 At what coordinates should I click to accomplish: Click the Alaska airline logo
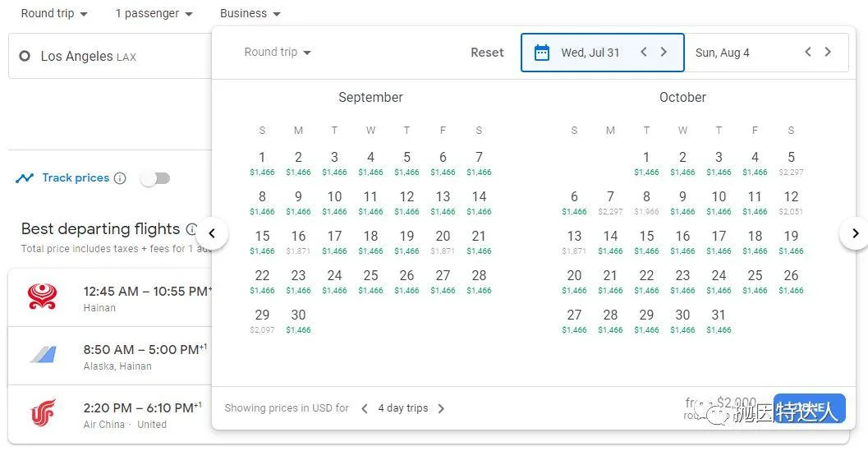pyautogui.click(x=43, y=355)
